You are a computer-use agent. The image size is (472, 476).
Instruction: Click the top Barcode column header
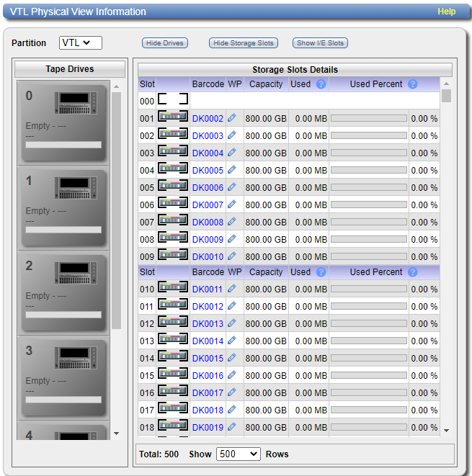point(208,84)
